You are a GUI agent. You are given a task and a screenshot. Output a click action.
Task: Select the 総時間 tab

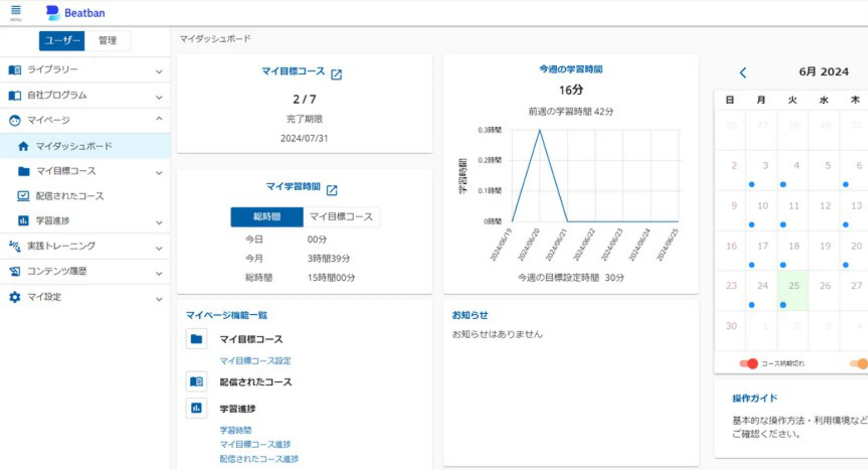point(267,217)
